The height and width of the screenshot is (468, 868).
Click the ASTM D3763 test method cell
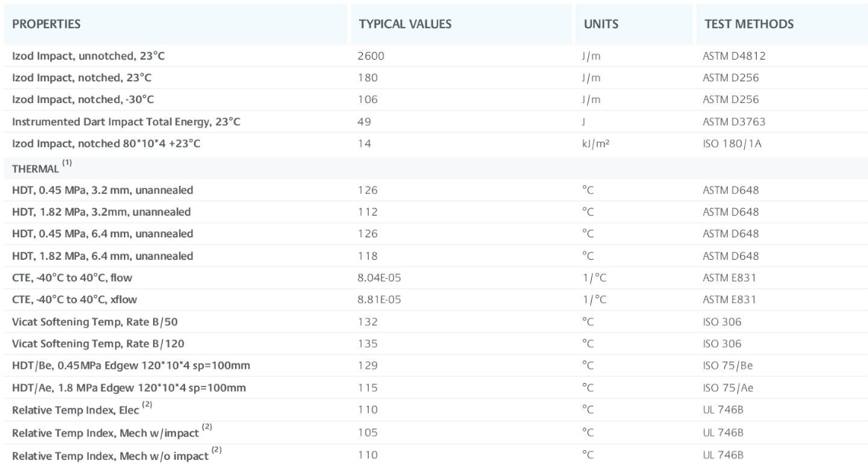pos(734,122)
